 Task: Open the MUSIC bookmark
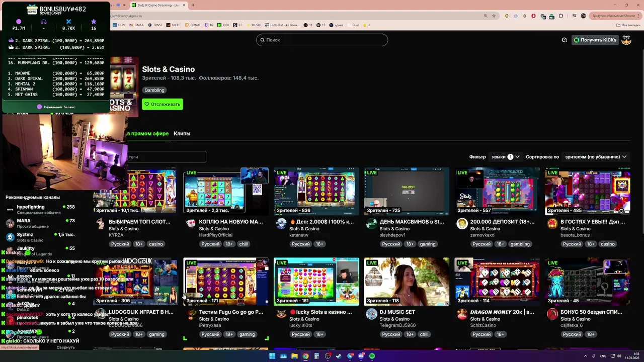tap(253, 25)
